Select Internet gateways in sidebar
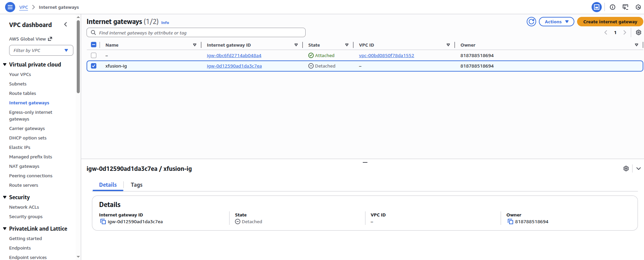 tap(29, 103)
